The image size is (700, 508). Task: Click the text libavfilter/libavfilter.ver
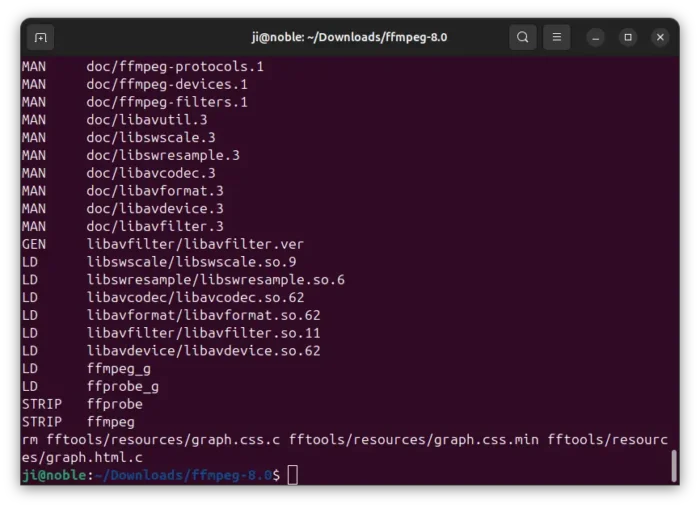pyautogui.click(x=195, y=244)
